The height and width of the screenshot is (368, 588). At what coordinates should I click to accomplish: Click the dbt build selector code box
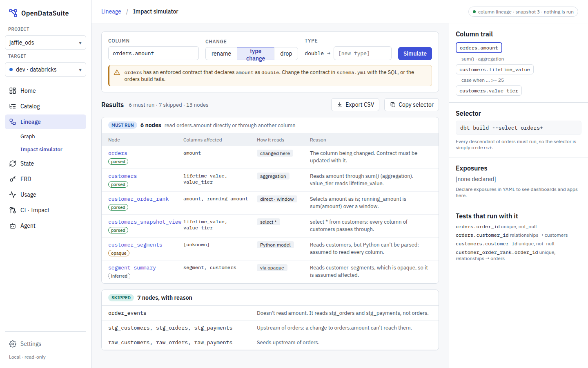519,128
